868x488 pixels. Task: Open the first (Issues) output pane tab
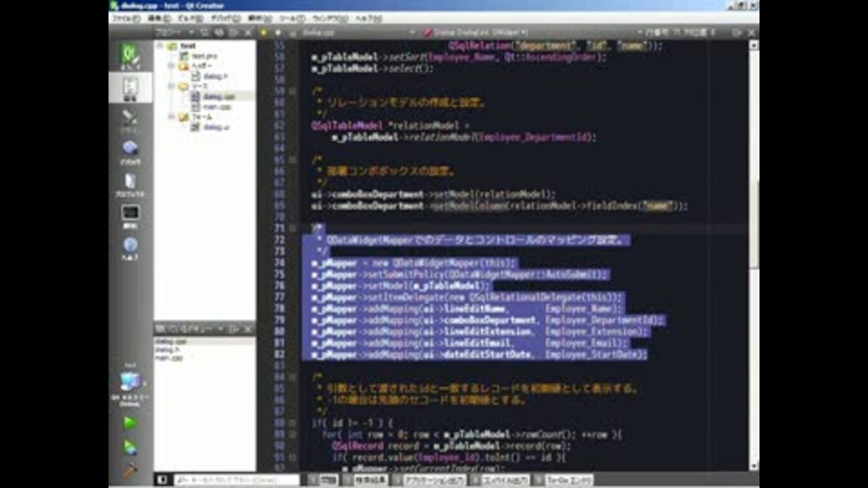click(x=325, y=480)
